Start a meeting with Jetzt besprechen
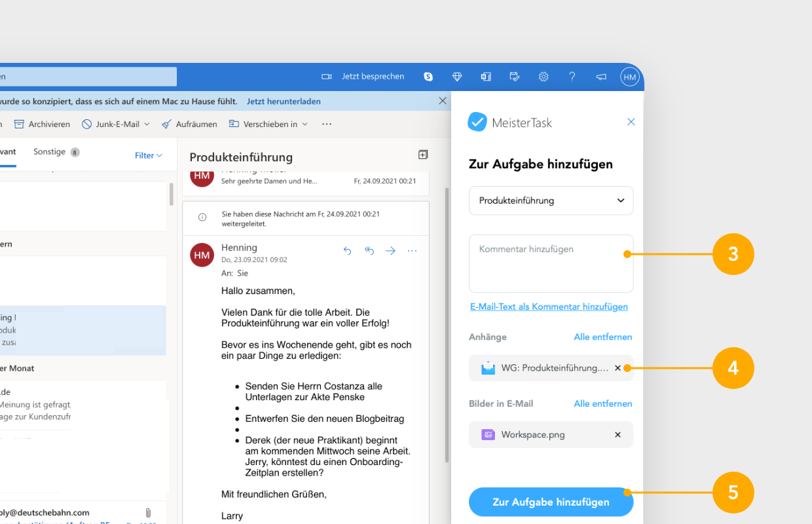 coord(373,77)
